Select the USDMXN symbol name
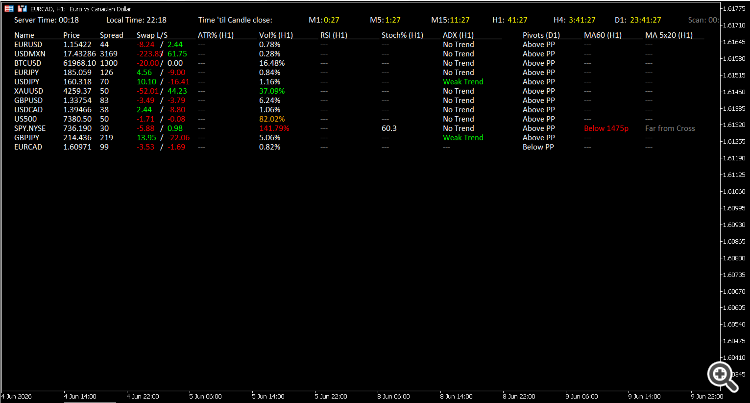This screenshot has width=750, height=403. 30,54
